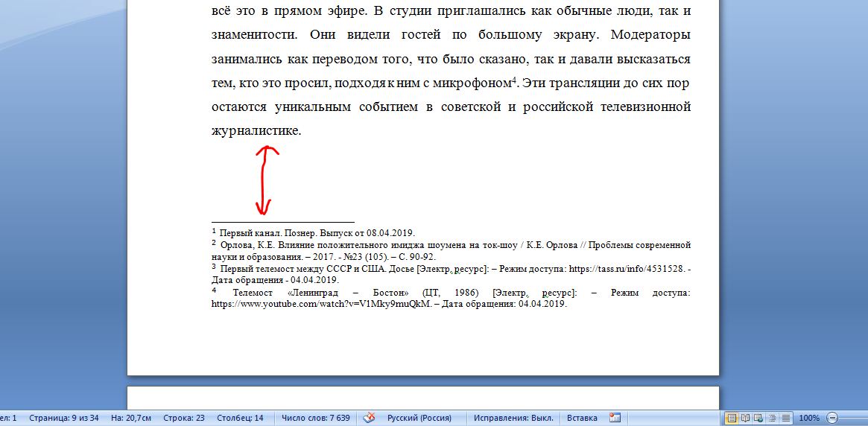This screenshot has height=426, width=868.
Task: Click the word 'журналистике.' in paragraph
Action: (256, 131)
